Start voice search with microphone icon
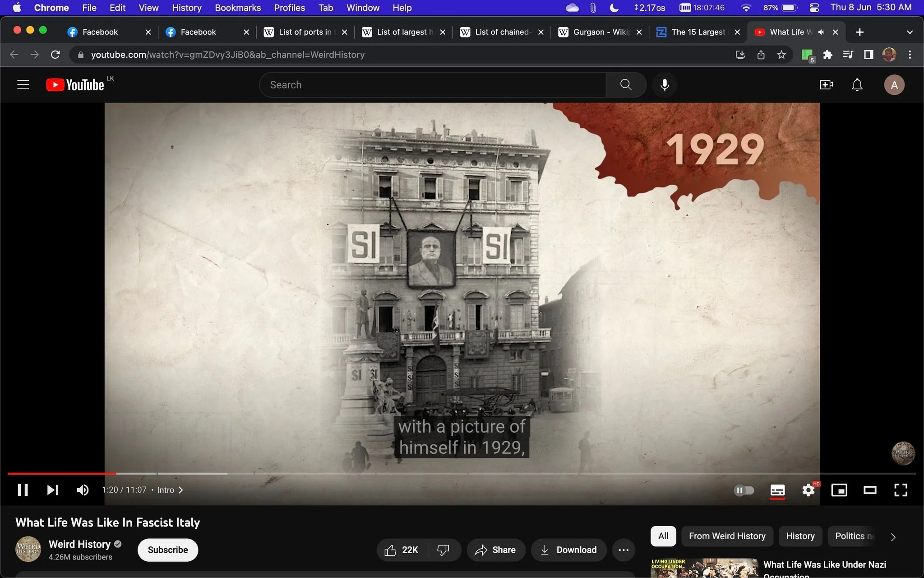The image size is (924, 578). pos(665,85)
